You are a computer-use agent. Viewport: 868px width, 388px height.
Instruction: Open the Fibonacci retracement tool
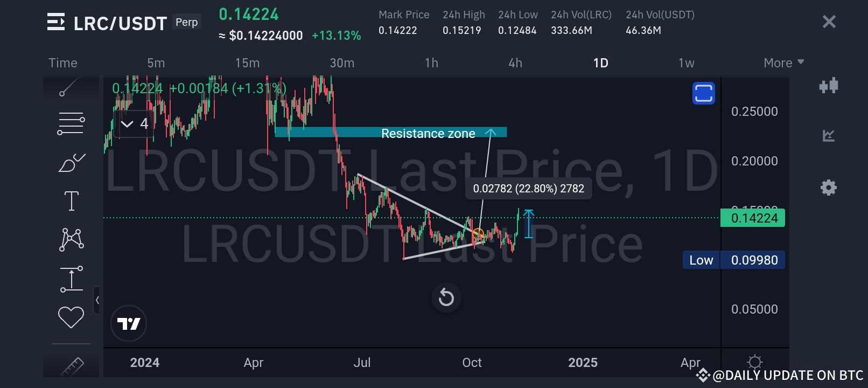(x=71, y=123)
